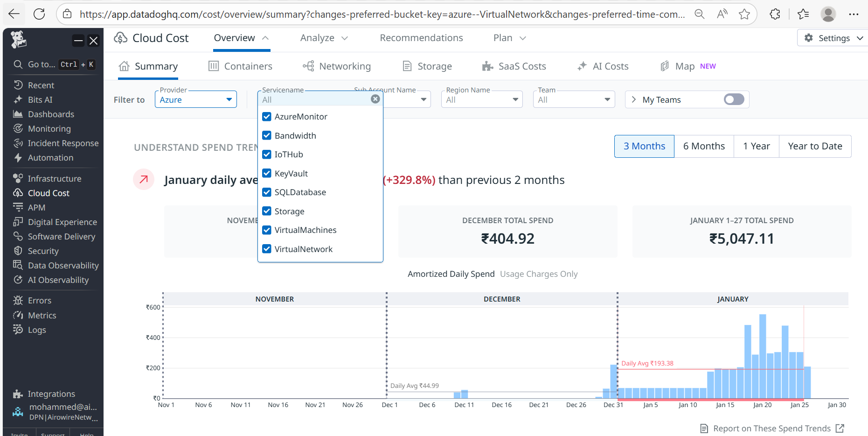Viewport: 868px width, 436px height.
Task: Open the Provider dropdown showing Azure
Action: pyautogui.click(x=195, y=100)
